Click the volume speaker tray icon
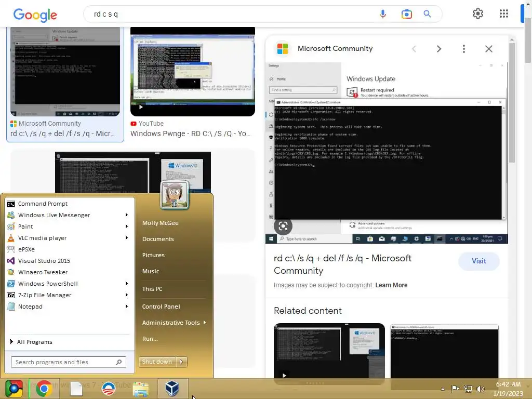The width and height of the screenshot is (532, 399). [480, 389]
